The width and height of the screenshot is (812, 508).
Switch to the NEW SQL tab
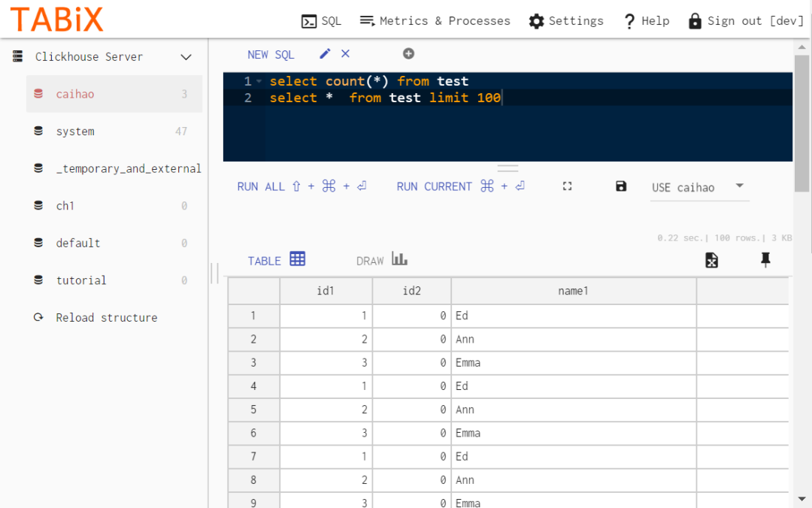tap(271, 54)
